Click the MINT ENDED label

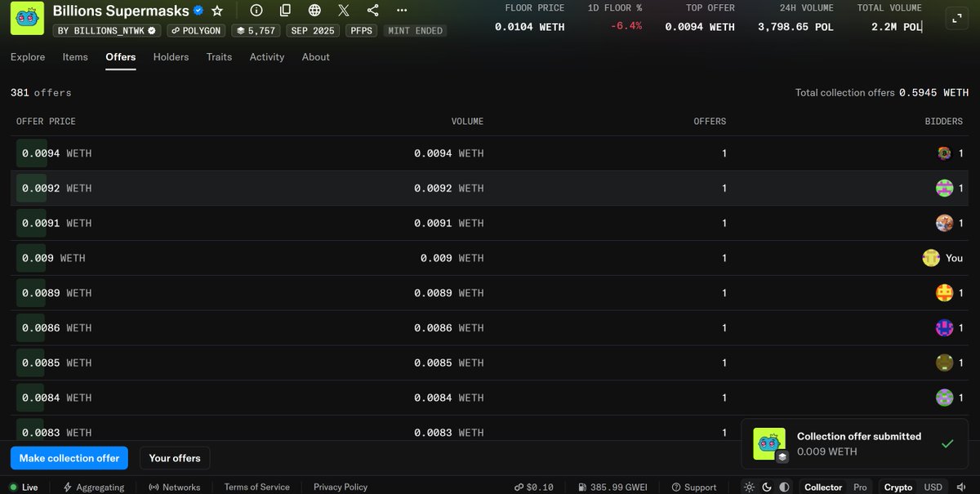pos(416,30)
